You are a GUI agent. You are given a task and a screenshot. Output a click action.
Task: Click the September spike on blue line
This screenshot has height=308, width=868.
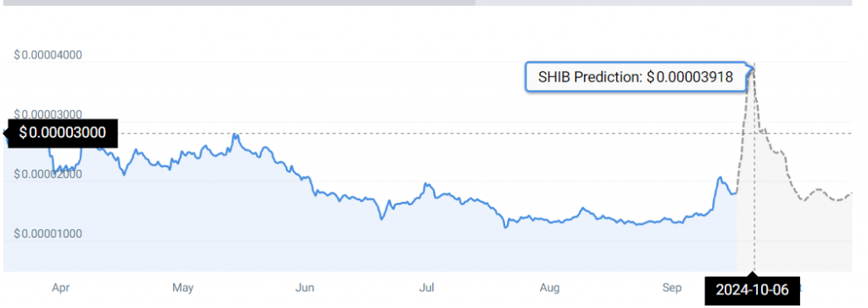[x=720, y=178]
